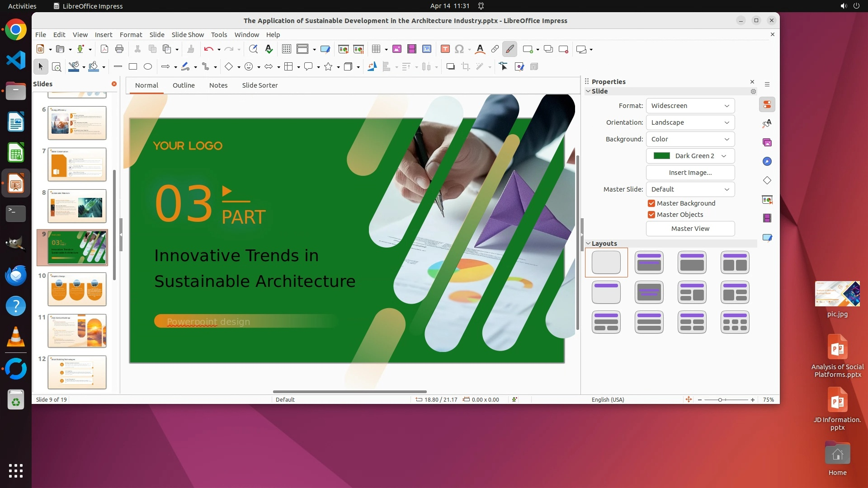Click the Insert Image... button

tap(690, 173)
